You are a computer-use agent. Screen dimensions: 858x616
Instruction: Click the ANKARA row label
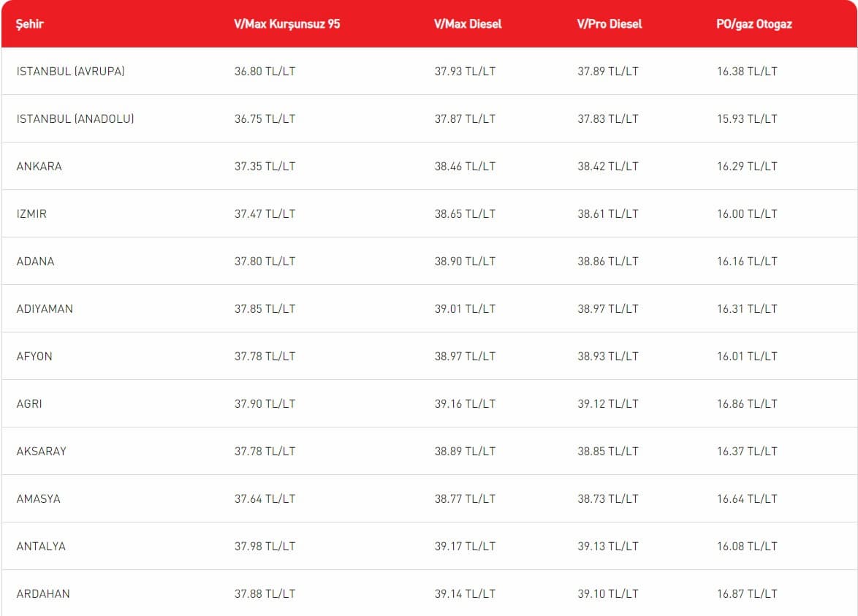(x=39, y=167)
